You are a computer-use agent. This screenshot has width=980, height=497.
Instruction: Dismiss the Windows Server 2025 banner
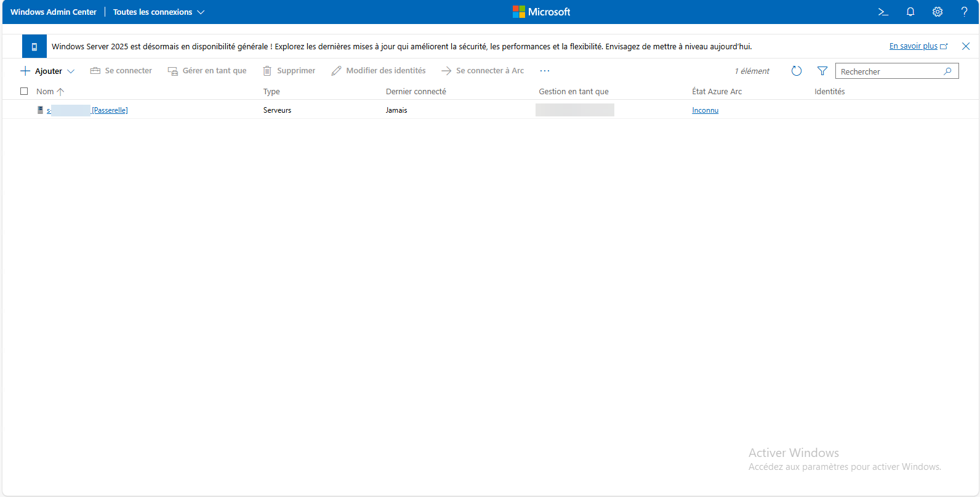click(x=965, y=46)
